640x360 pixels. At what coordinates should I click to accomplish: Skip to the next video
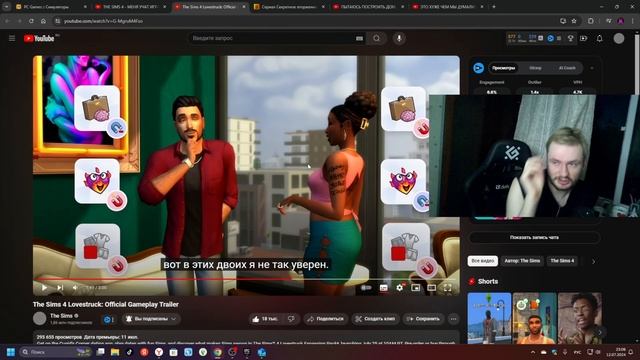(x=60, y=288)
